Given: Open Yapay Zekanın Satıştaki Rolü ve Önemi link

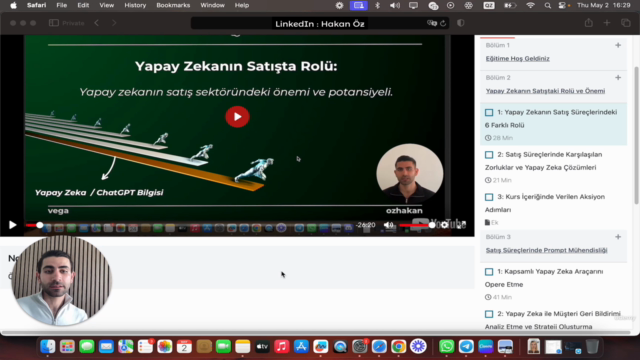Looking at the screenshot, I should coord(545,91).
